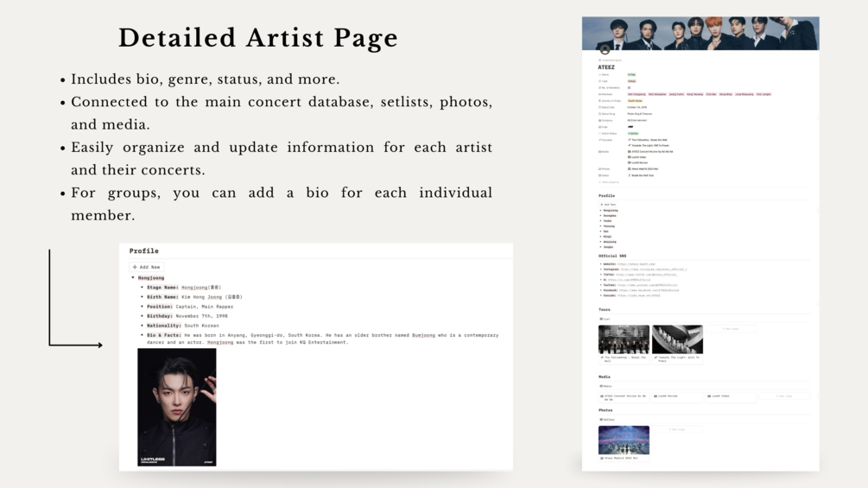Click Add New button in enlarged Profile section
This screenshot has height=488, width=868.
147,267
